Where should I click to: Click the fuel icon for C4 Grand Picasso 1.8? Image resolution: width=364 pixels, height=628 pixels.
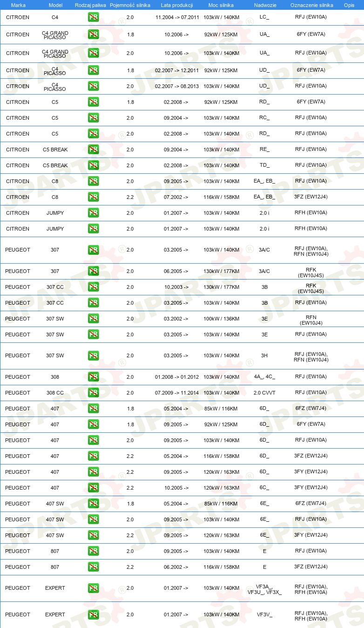[94, 35]
